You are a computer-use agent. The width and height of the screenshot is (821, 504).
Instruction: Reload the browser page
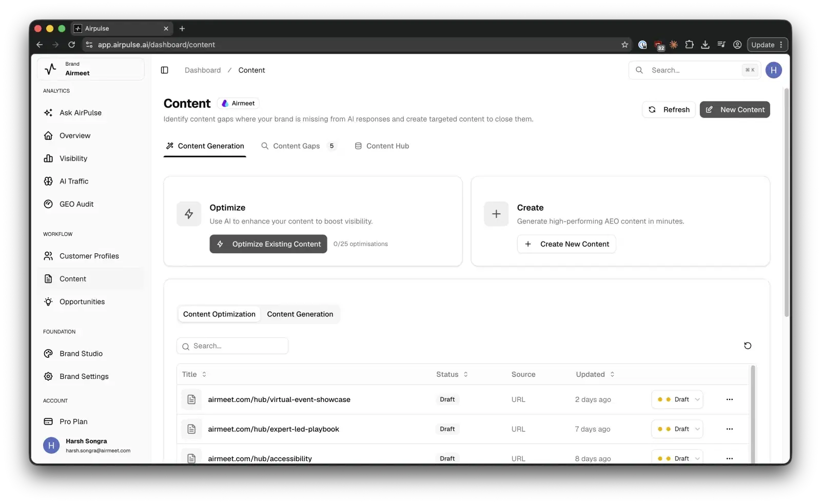(x=72, y=45)
